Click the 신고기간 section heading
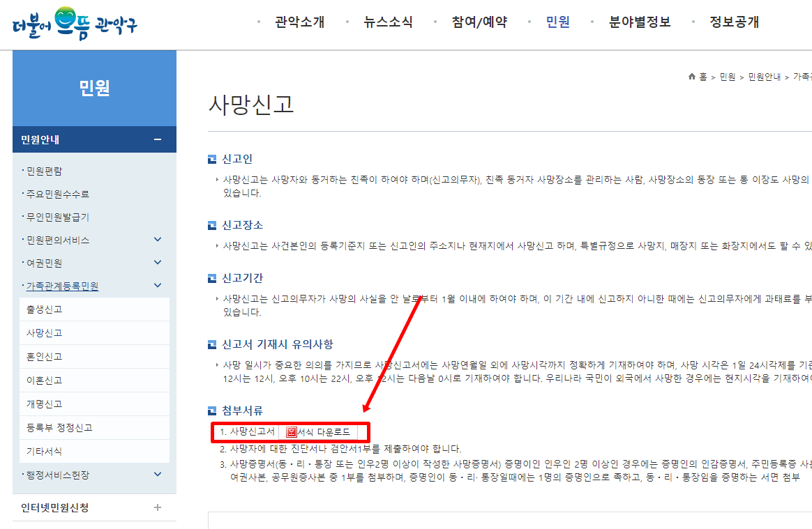This screenshot has width=812, height=529. point(242,278)
